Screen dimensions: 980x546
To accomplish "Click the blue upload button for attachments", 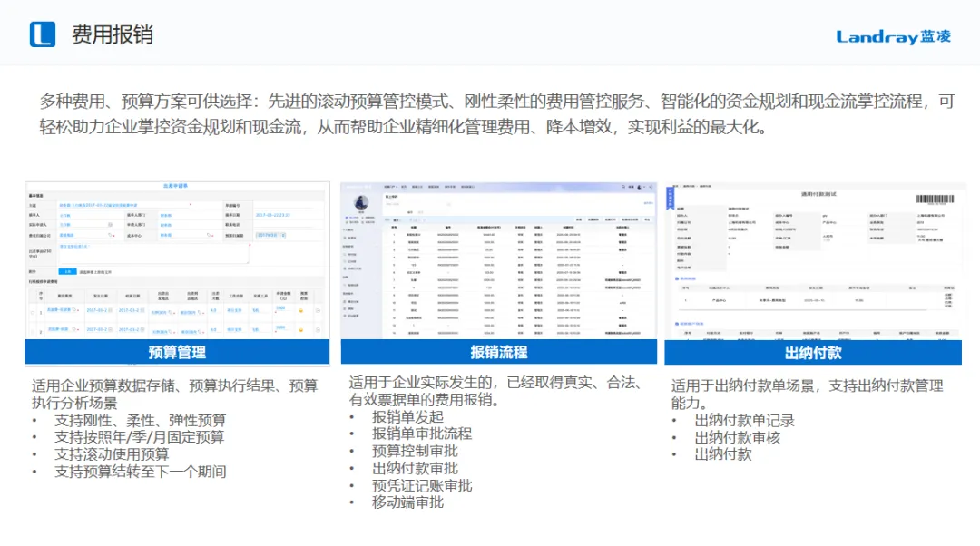I will (x=66, y=270).
